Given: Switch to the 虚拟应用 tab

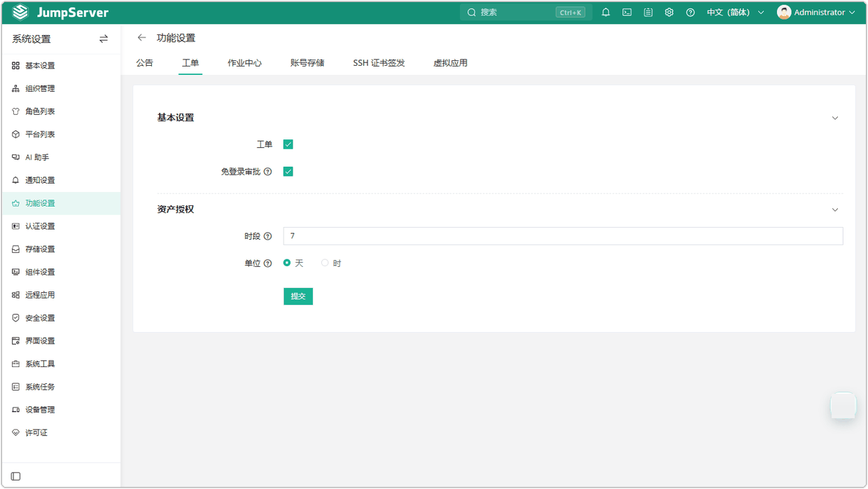Looking at the screenshot, I should click(x=450, y=63).
